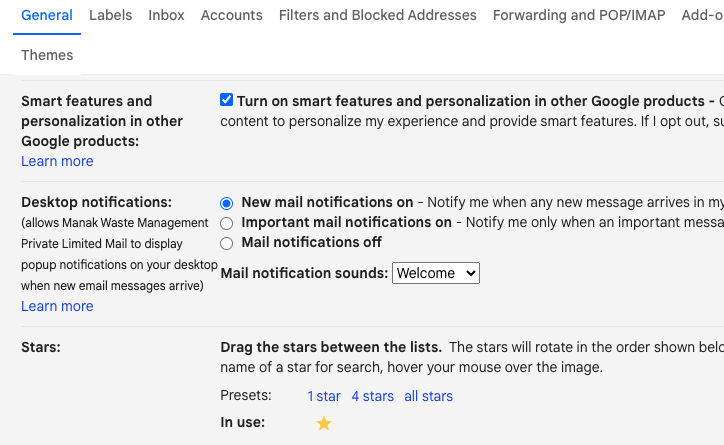The height and width of the screenshot is (445, 724).
Task: Switch to the Labels tab
Action: coord(110,15)
